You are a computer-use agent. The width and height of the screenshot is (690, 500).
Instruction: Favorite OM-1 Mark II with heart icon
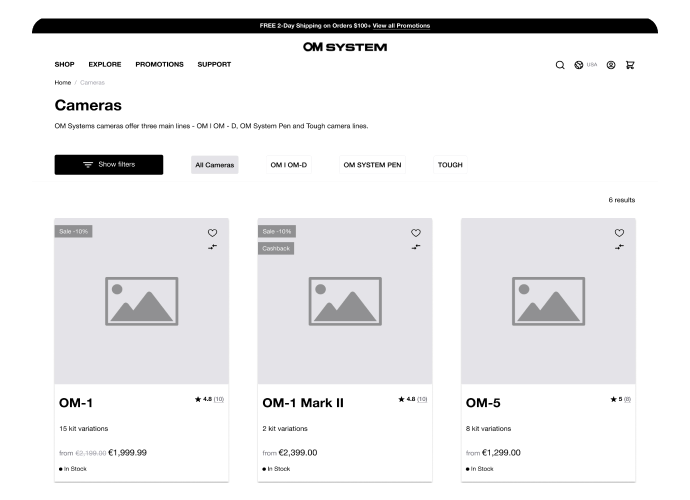(x=416, y=233)
